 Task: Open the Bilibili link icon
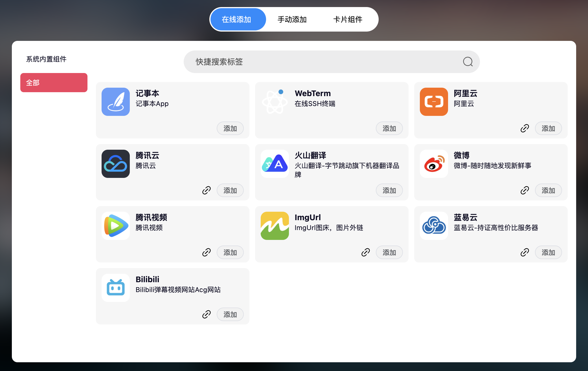(x=207, y=314)
